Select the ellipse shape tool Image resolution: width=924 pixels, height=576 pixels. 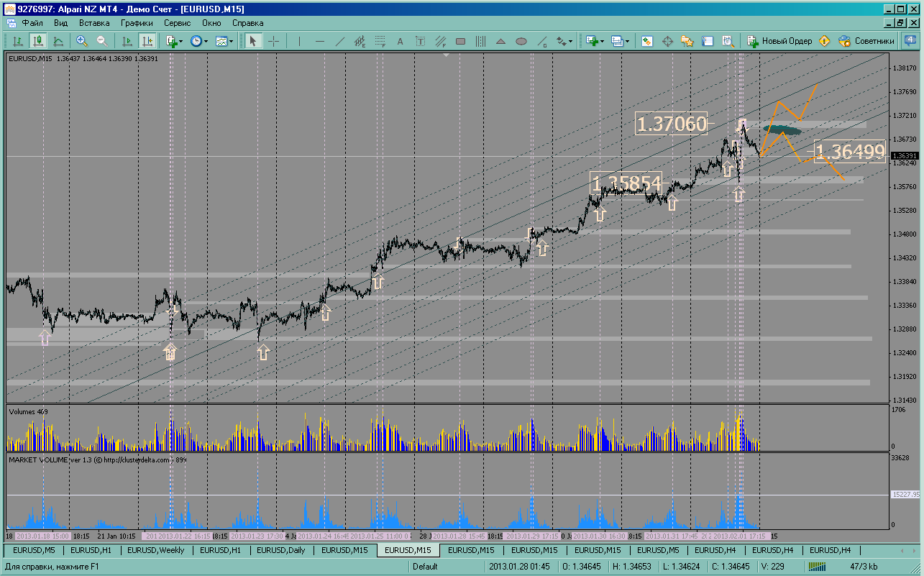(x=521, y=41)
